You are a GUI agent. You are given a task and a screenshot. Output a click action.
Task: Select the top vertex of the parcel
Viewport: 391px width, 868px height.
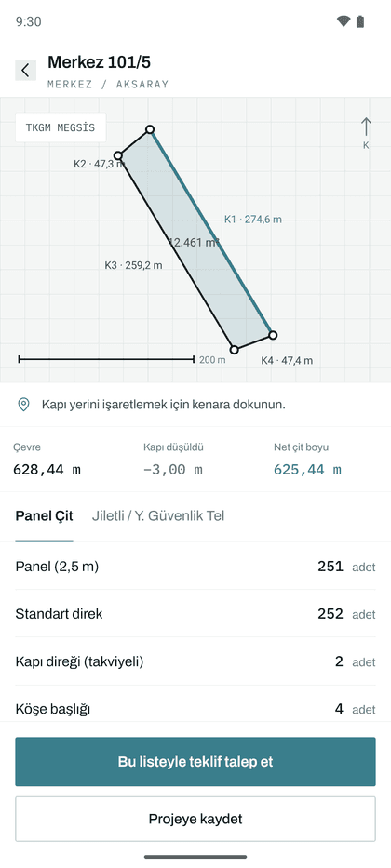pyautogui.click(x=150, y=129)
